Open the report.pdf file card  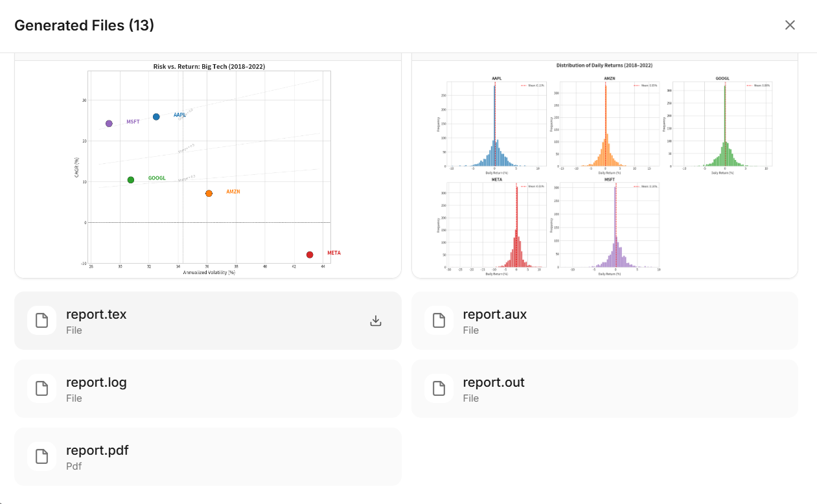(208, 457)
